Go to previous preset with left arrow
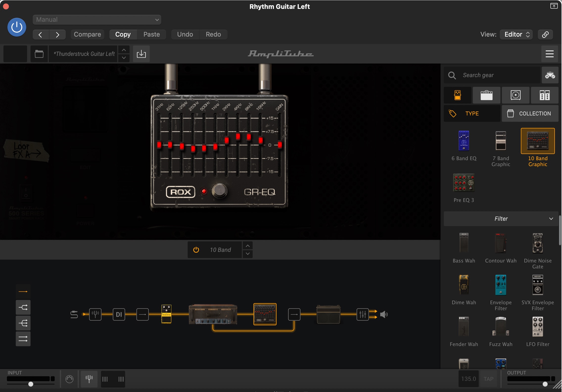This screenshot has height=392, width=562. (x=41, y=35)
